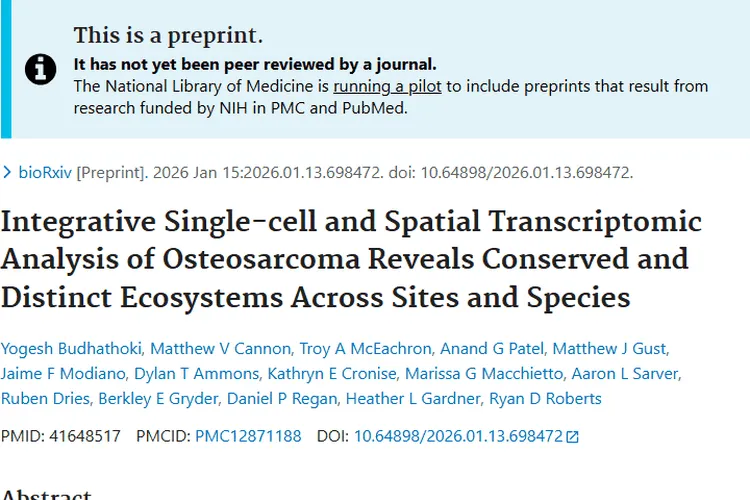Follow the DOI 10.64898 link
The height and width of the screenshot is (500, 750).
(x=458, y=436)
